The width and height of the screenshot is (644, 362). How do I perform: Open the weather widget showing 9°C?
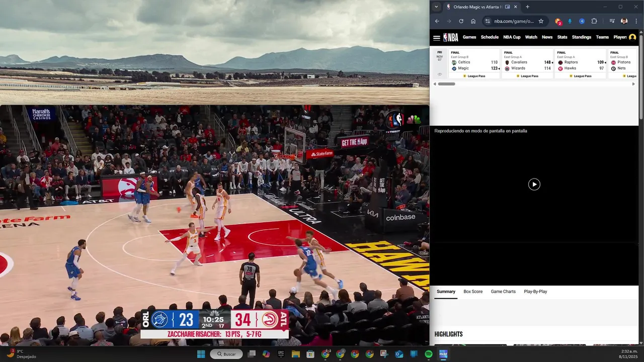coord(21,354)
